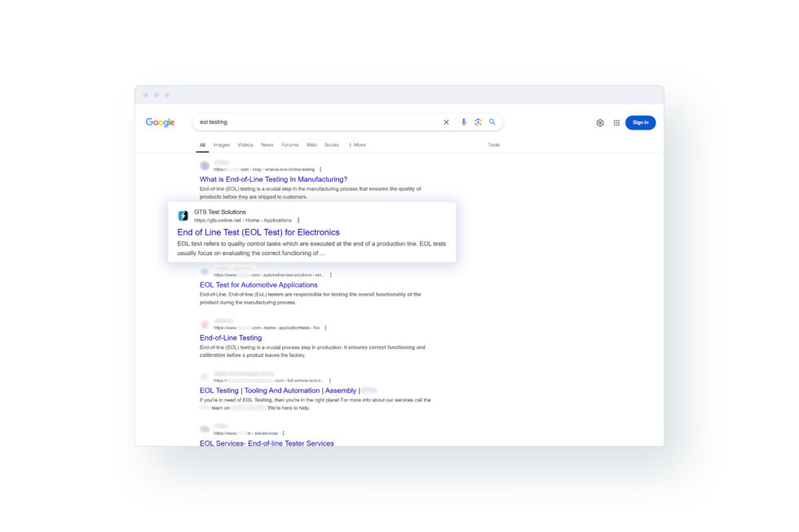Switch to the Forums tab
This screenshot has height=532, width=799.
coord(290,145)
